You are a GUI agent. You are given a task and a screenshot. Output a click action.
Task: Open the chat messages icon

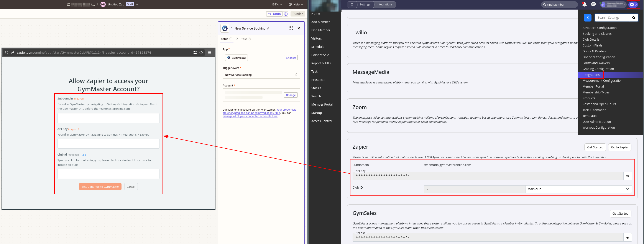pos(593,4)
